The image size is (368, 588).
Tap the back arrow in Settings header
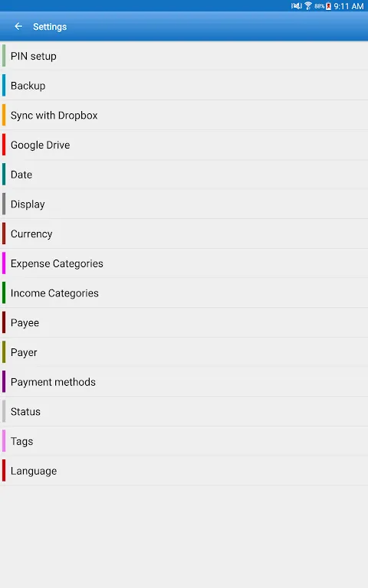(x=18, y=26)
